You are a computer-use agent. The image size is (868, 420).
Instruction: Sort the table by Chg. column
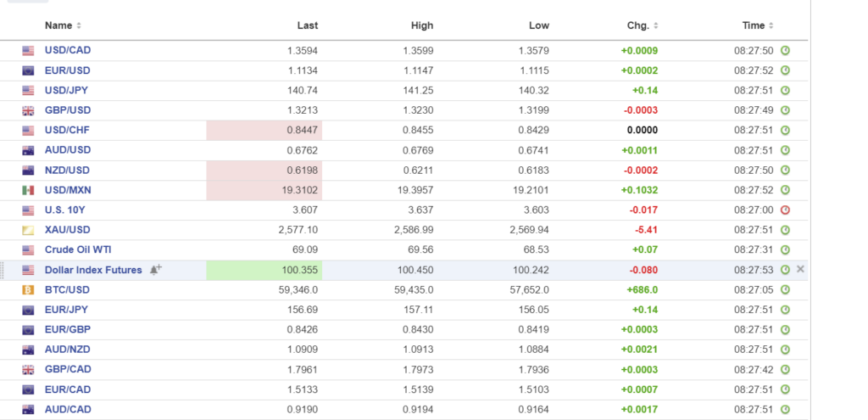pyautogui.click(x=643, y=26)
